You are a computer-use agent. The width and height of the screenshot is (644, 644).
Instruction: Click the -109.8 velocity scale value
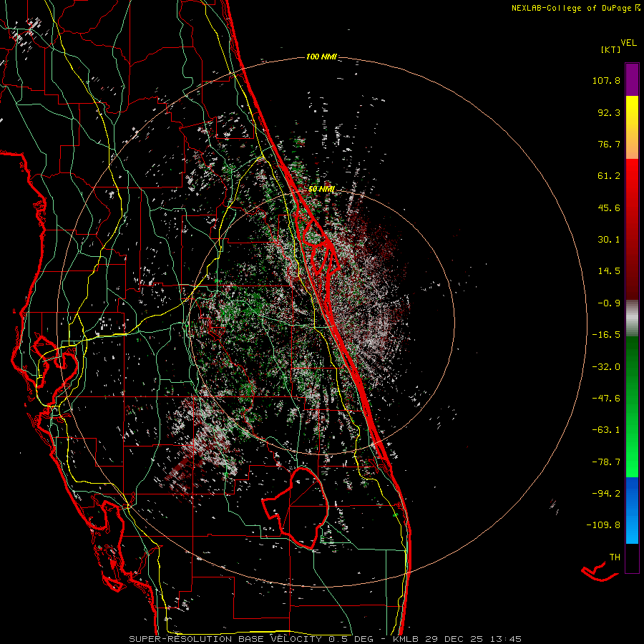[x=603, y=525]
